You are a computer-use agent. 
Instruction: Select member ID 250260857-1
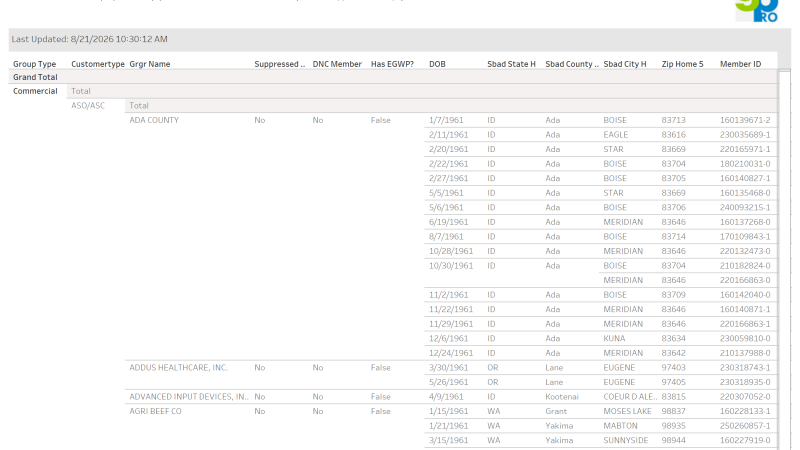click(745, 426)
